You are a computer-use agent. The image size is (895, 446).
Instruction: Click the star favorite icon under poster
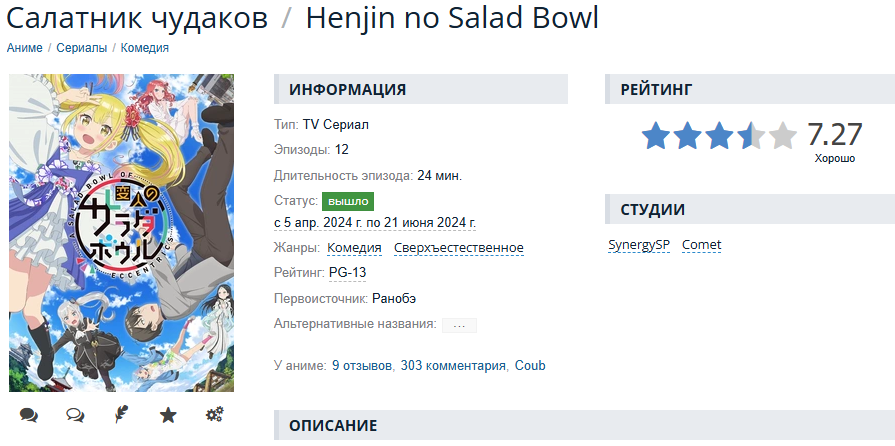(168, 415)
